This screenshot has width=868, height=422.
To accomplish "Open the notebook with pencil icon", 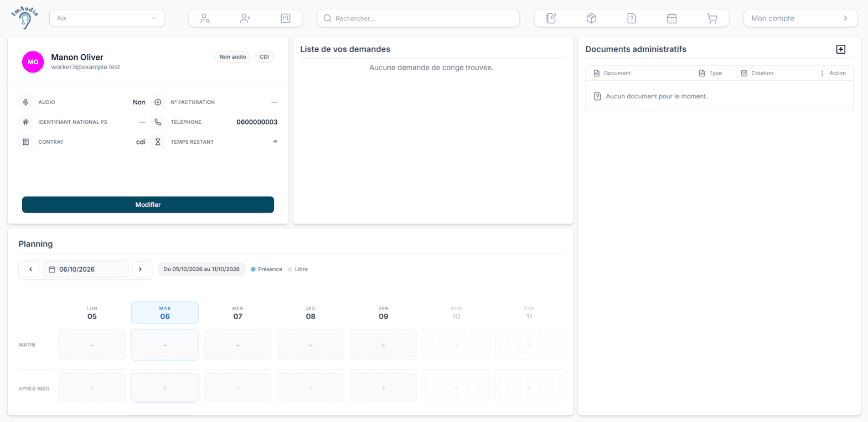I will 551,18.
